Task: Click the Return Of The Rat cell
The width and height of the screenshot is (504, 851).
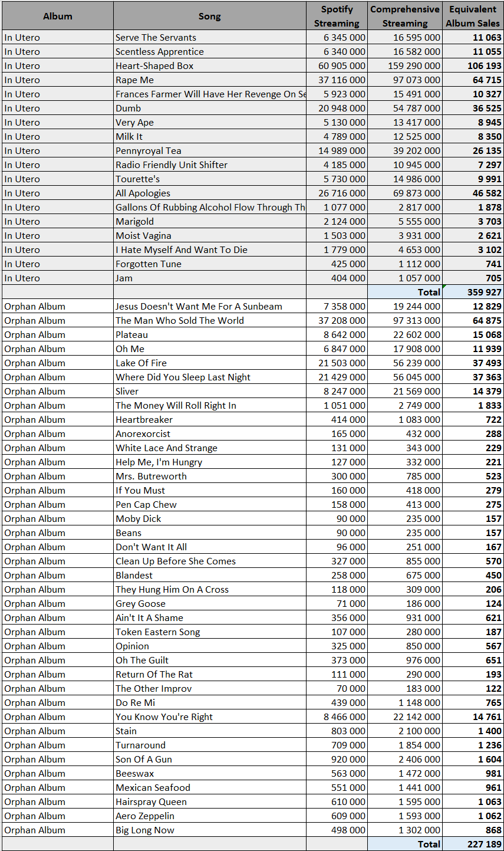Action: tap(209, 674)
